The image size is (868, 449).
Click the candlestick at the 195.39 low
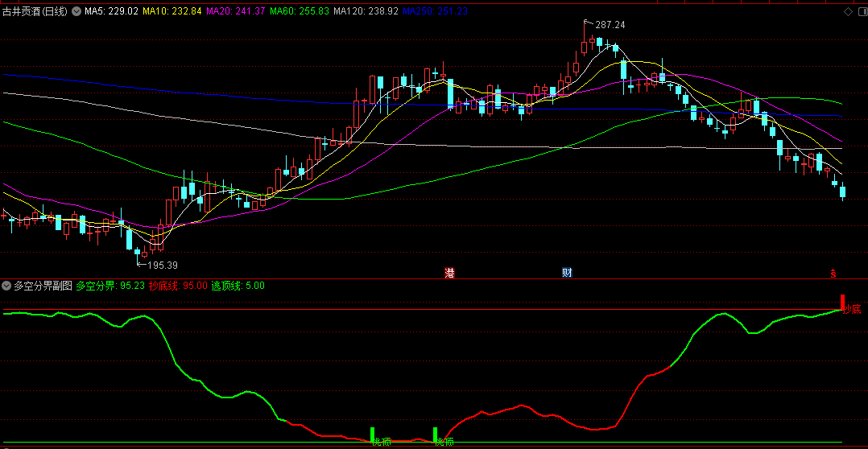coord(137,255)
